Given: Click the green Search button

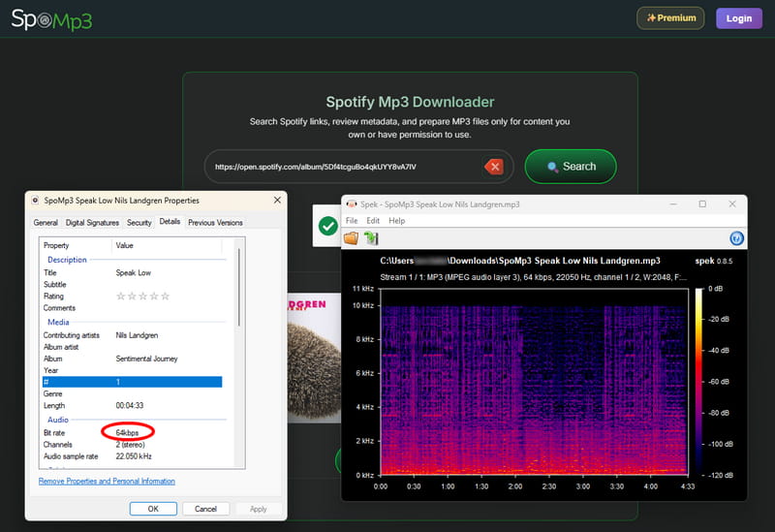Looking at the screenshot, I should point(571,167).
